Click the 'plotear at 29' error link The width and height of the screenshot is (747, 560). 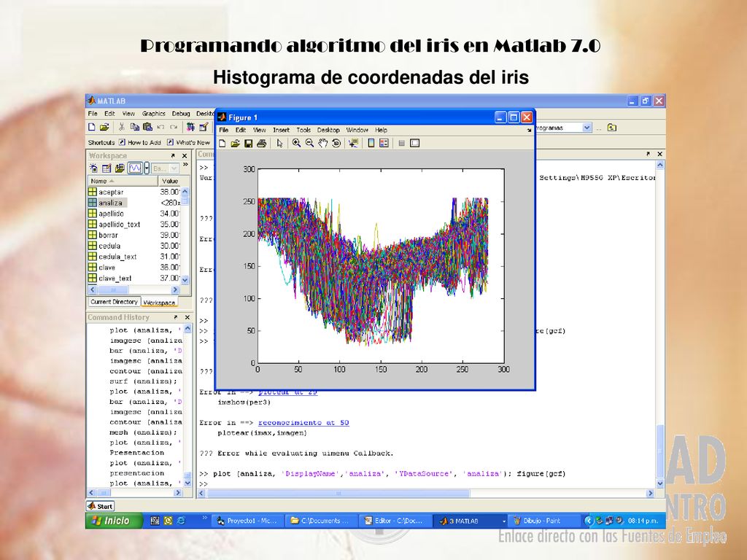[x=287, y=392]
